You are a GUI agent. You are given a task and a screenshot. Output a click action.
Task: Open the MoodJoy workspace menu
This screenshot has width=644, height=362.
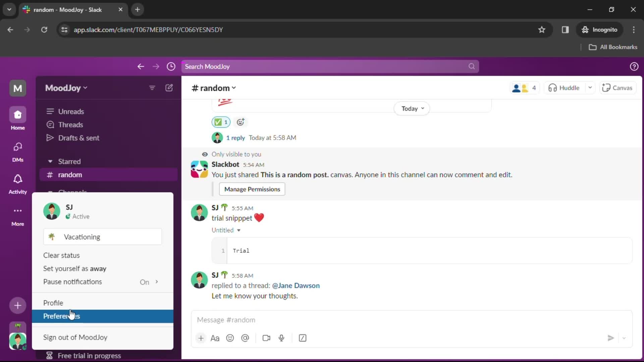click(x=66, y=88)
